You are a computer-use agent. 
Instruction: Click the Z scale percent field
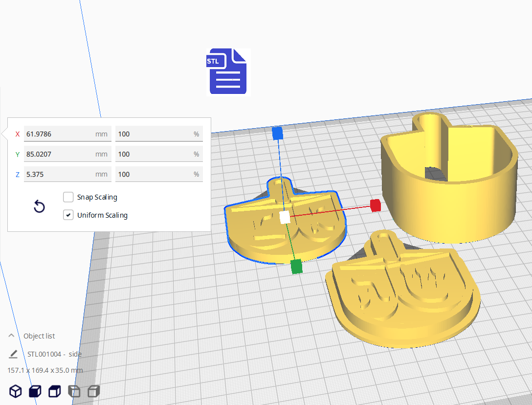click(x=154, y=174)
